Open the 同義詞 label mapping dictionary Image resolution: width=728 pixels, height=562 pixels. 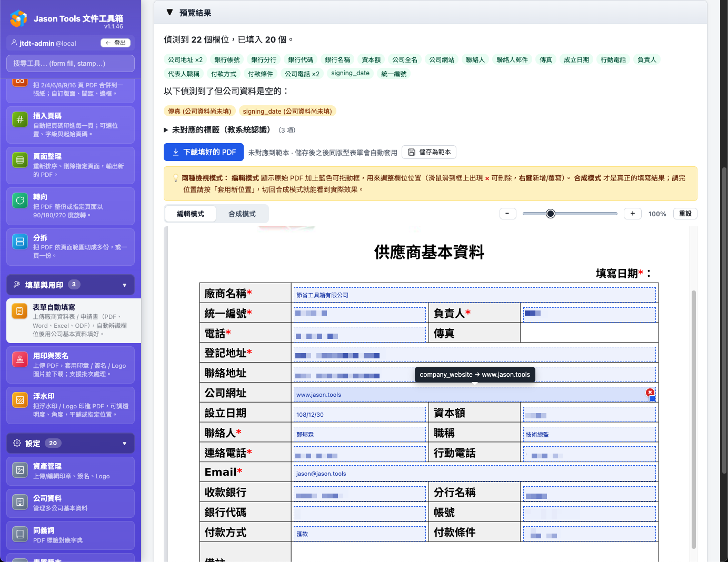pos(70,535)
